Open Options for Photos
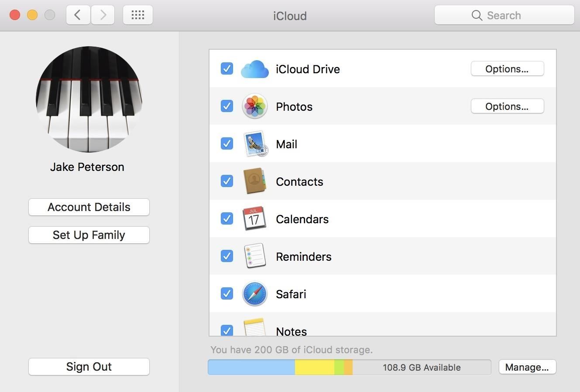This screenshot has height=392, width=580. [507, 106]
